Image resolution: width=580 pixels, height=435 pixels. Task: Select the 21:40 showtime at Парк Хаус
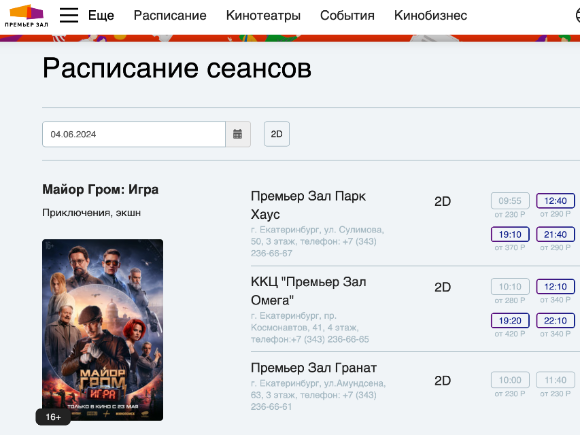pos(555,235)
